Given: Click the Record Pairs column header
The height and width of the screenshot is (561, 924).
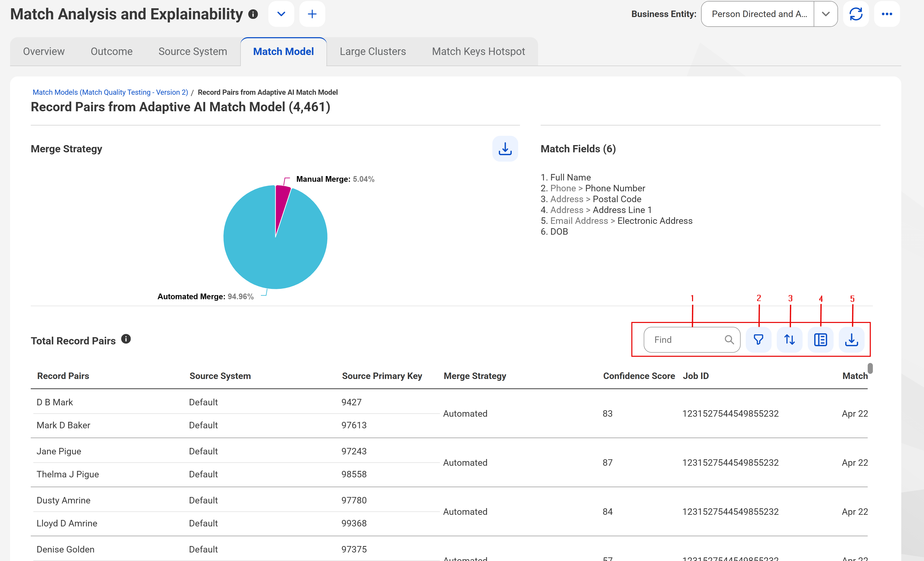Looking at the screenshot, I should click(x=63, y=376).
